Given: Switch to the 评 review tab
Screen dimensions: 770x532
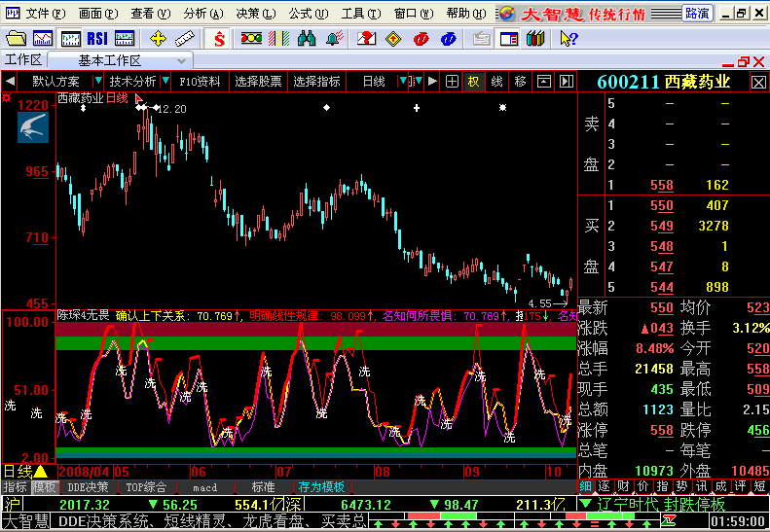Looking at the screenshot, I should click(x=740, y=486).
